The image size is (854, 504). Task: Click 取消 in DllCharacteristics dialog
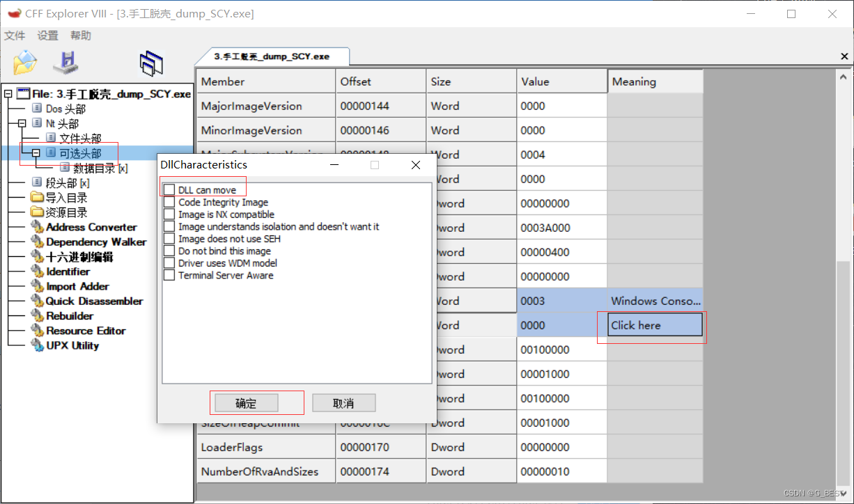(343, 403)
